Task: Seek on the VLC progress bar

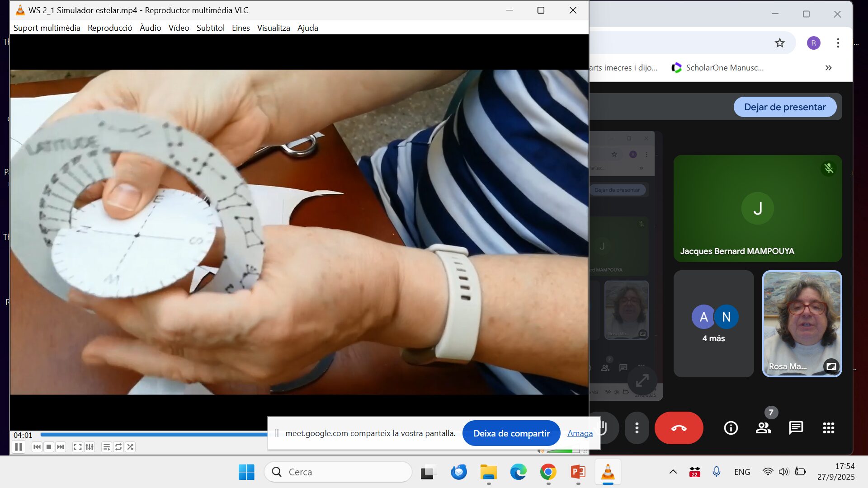Action: [x=154, y=435]
